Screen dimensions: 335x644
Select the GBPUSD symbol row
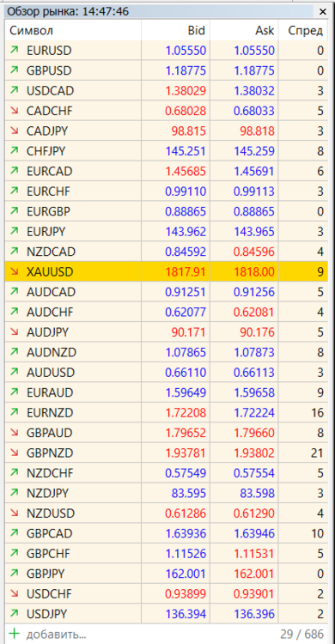[x=167, y=70]
